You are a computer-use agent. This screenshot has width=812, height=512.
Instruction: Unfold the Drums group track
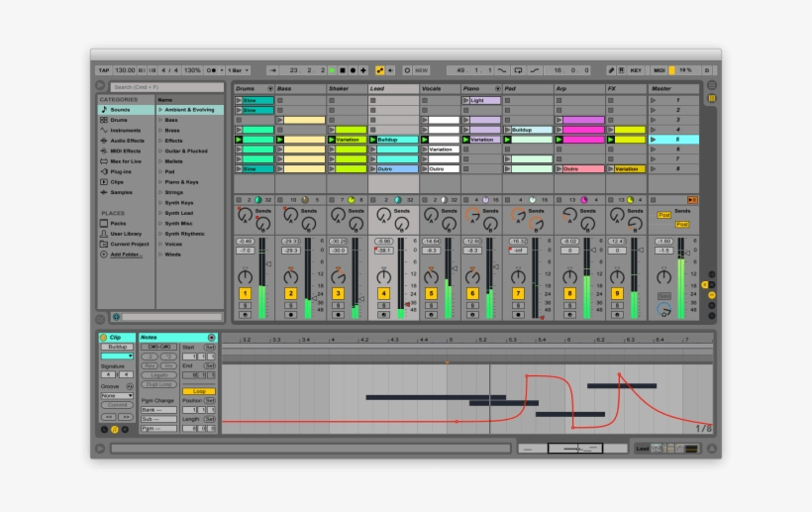[269, 89]
